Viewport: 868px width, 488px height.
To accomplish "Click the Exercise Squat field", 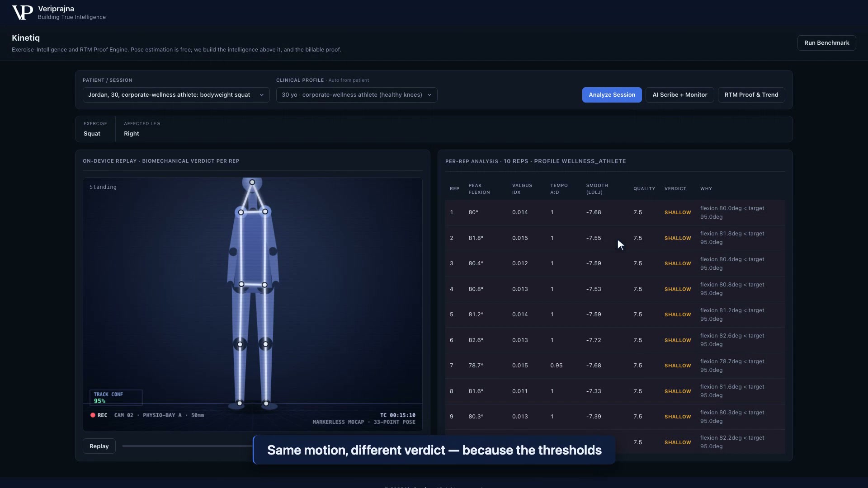I will [95, 129].
